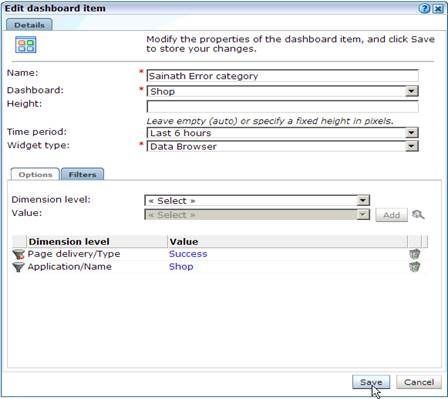Cancel editing the dashboard item
The height and width of the screenshot is (399, 448).
[x=419, y=382]
